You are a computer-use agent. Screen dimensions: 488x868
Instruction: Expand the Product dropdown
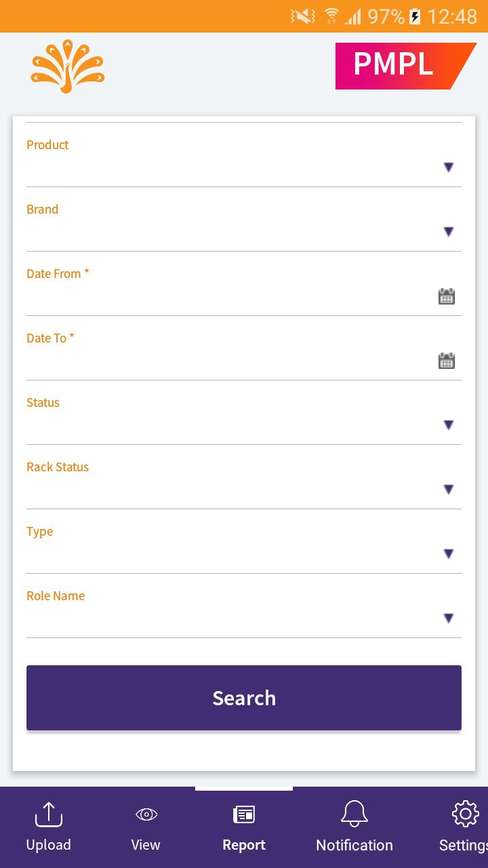coord(448,167)
